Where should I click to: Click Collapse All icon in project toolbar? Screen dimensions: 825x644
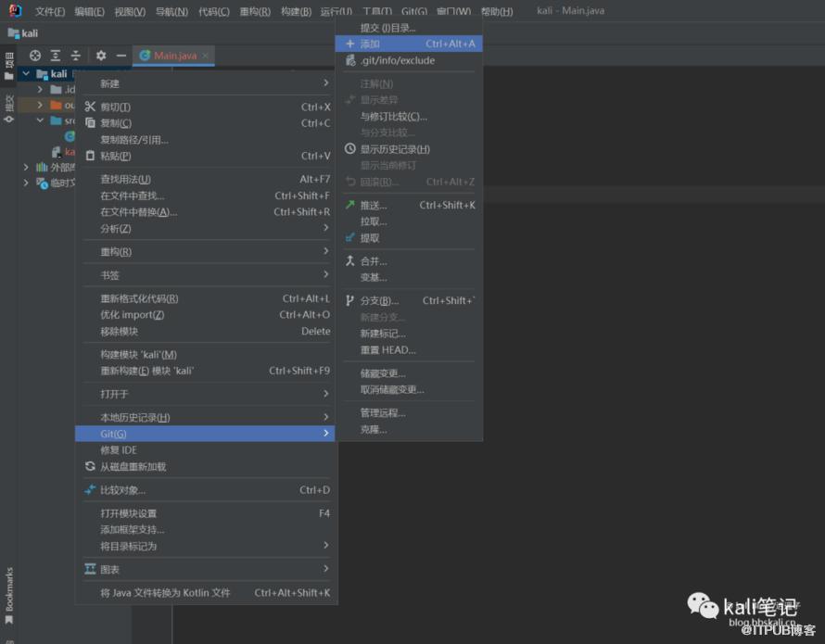tap(76, 56)
